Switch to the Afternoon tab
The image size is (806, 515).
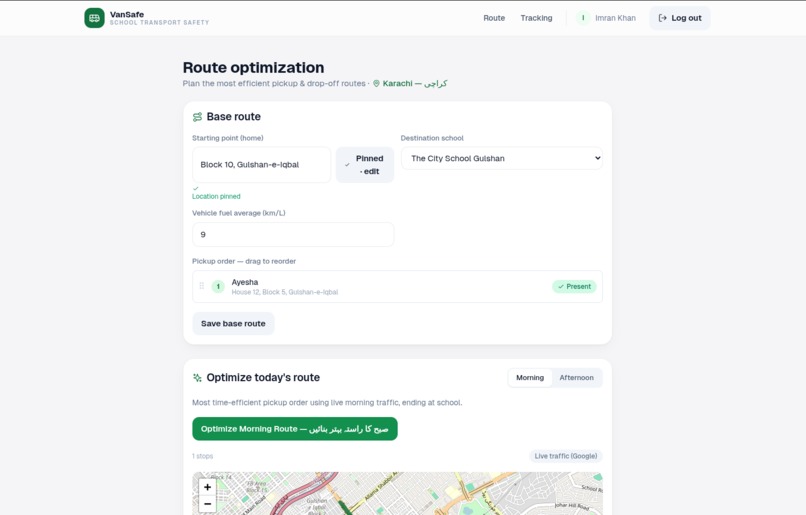pos(576,378)
